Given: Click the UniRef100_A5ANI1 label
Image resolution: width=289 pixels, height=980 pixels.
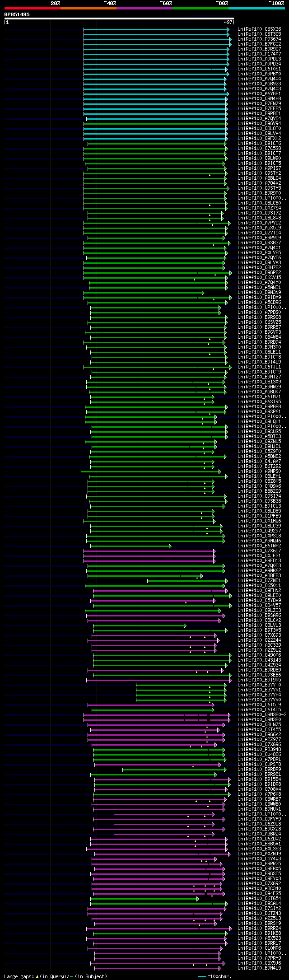Looking at the screenshot, I should [x=259, y=288].
